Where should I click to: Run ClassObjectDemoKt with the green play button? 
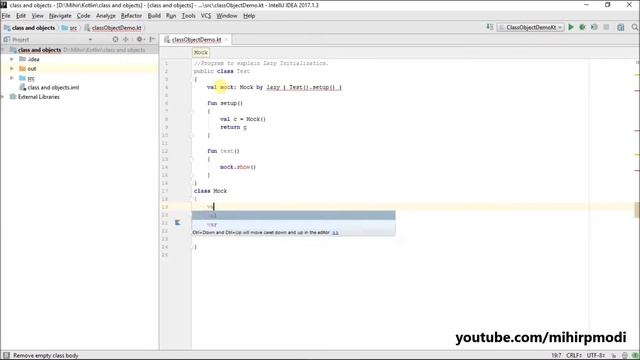(x=571, y=27)
